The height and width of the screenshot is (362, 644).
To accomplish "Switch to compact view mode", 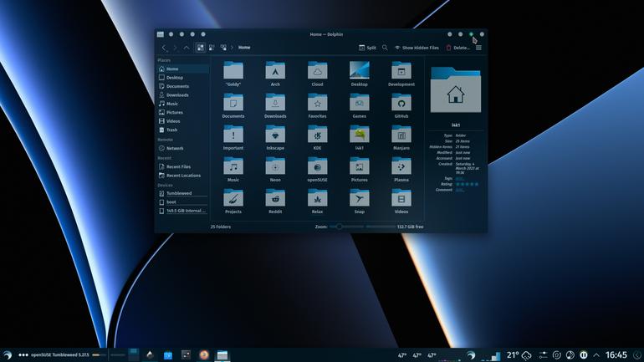I will [x=212, y=48].
